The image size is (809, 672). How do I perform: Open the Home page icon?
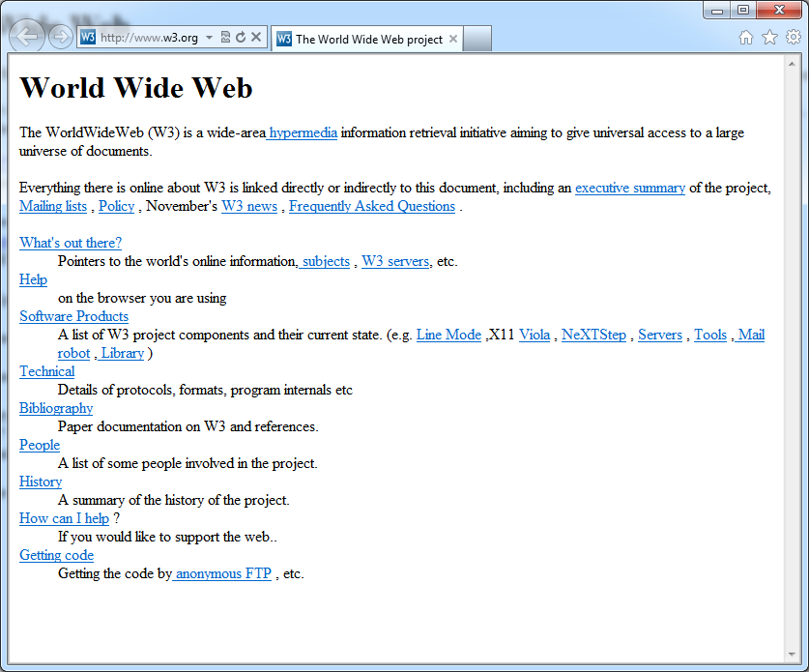[745, 38]
